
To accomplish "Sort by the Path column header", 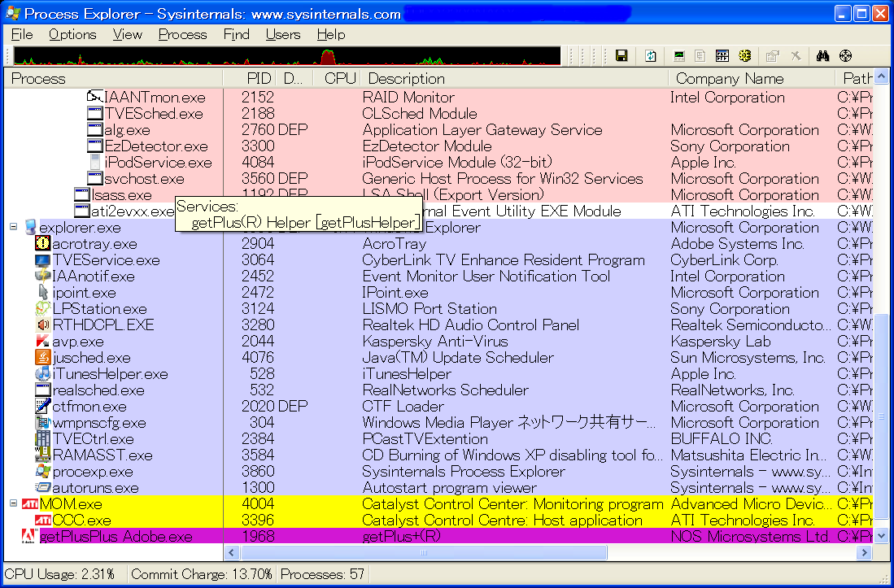I will (x=854, y=78).
